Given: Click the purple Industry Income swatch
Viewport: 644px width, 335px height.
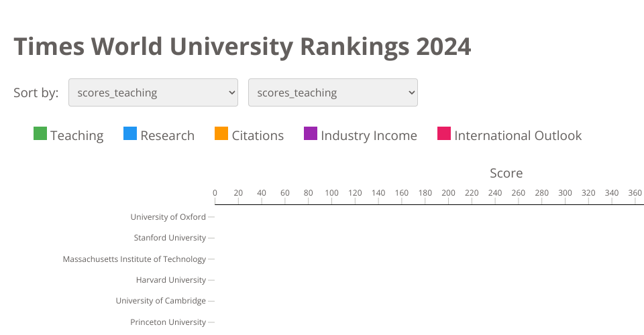Looking at the screenshot, I should point(311,134).
